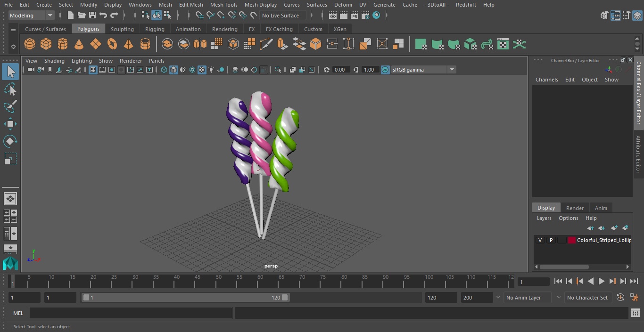
Task: Open the sRGB gamma color space dropdown
Action: 423,70
